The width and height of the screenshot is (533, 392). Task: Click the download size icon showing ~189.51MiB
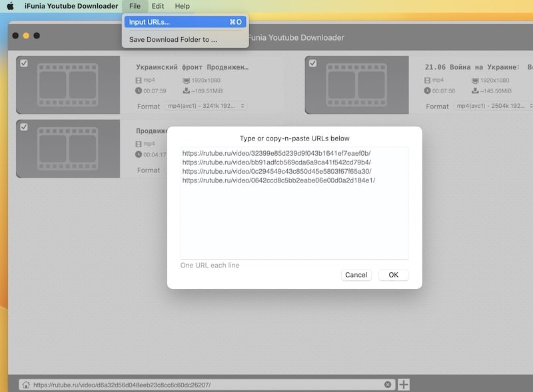point(187,91)
